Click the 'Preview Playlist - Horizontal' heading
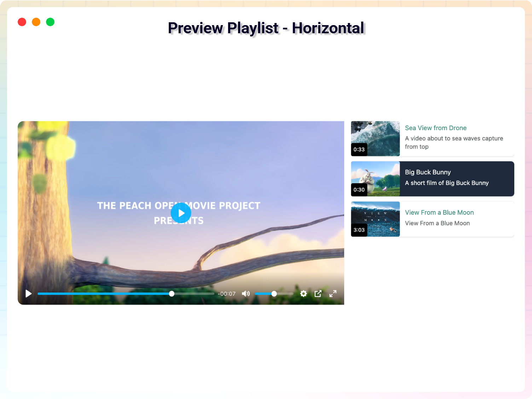The image size is (532, 399). click(x=266, y=28)
